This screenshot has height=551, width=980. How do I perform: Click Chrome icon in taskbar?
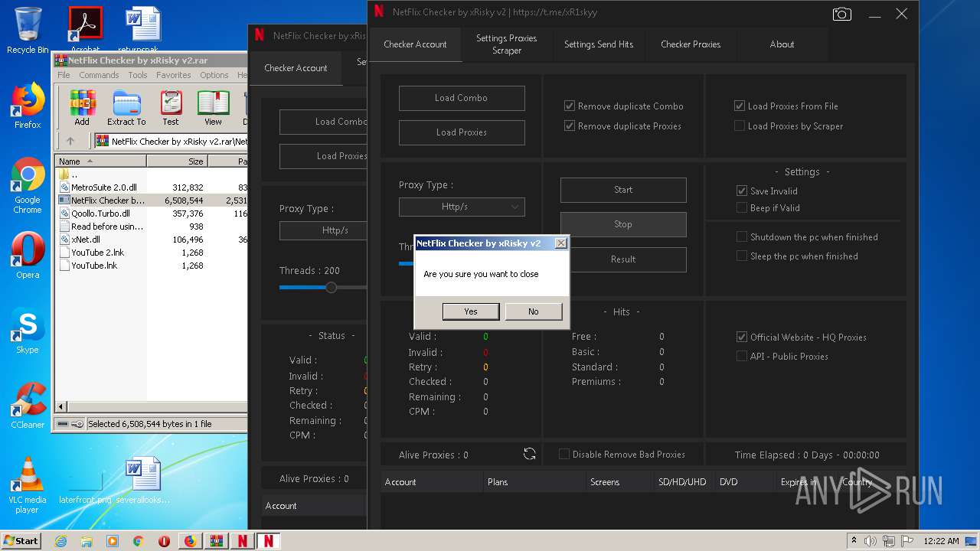point(138,541)
